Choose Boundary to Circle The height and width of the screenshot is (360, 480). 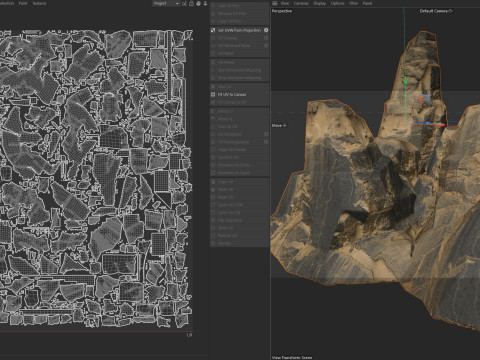tap(239, 165)
